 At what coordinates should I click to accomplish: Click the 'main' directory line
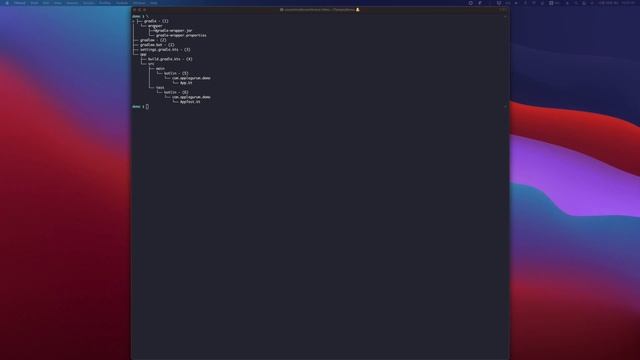(160, 69)
